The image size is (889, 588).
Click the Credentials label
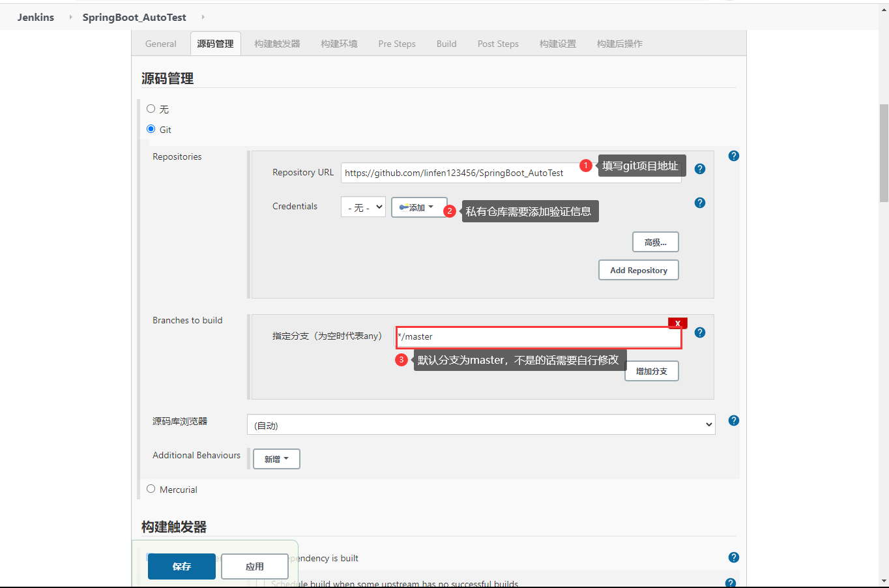[295, 206]
